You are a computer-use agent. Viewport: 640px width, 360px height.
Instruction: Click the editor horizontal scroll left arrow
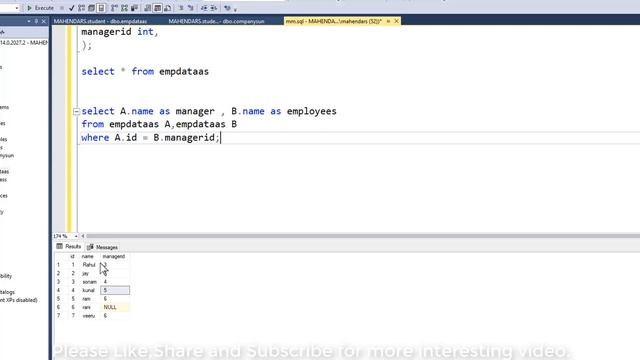tap(83, 236)
